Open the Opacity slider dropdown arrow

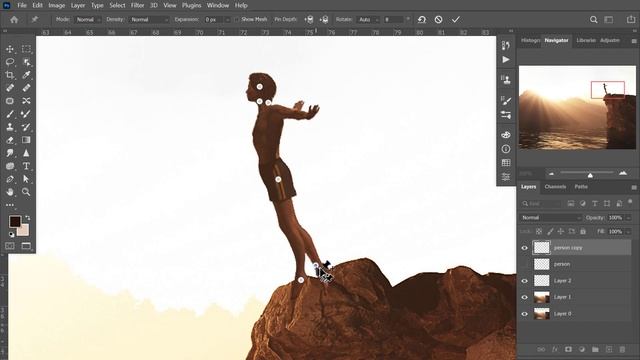629,218
